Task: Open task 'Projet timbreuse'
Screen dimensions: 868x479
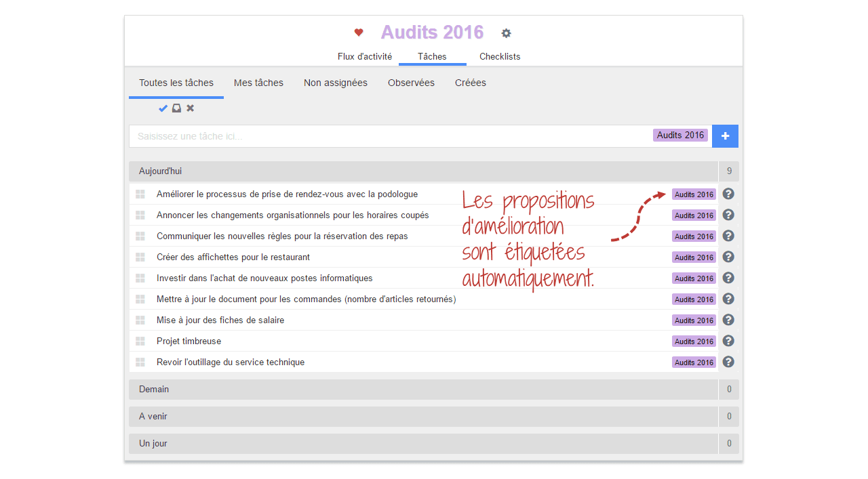Action: coord(189,341)
